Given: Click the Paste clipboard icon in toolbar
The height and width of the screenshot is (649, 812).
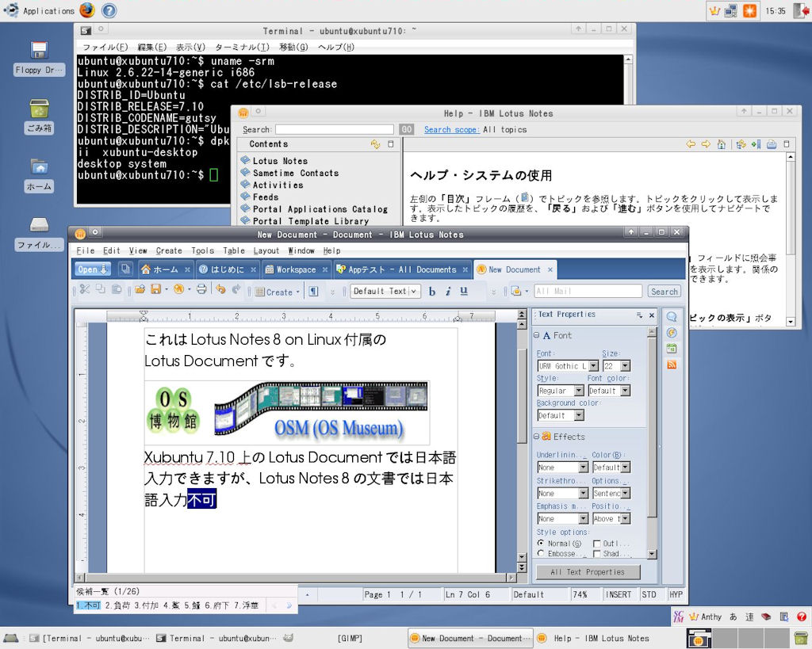Looking at the screenshot, I should [x=117, y=290].
